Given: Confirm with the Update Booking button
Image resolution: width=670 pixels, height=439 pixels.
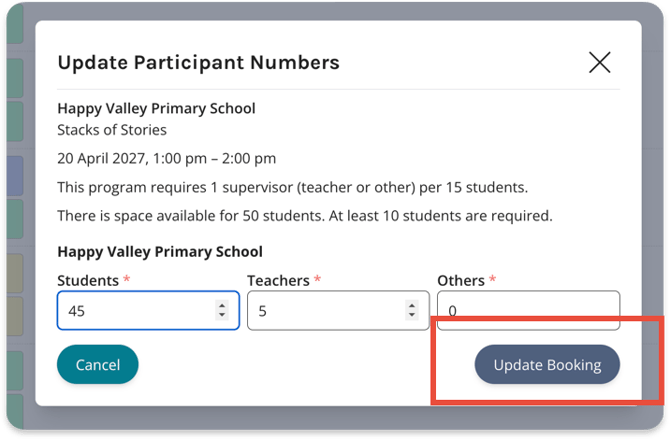Looking at the screenshot, I should coord(547,365).
